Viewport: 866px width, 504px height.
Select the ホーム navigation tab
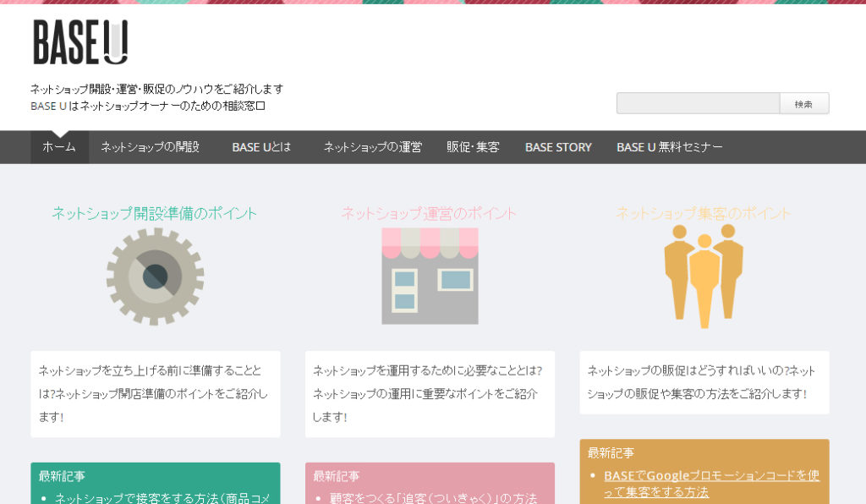(x=59, y=147)
